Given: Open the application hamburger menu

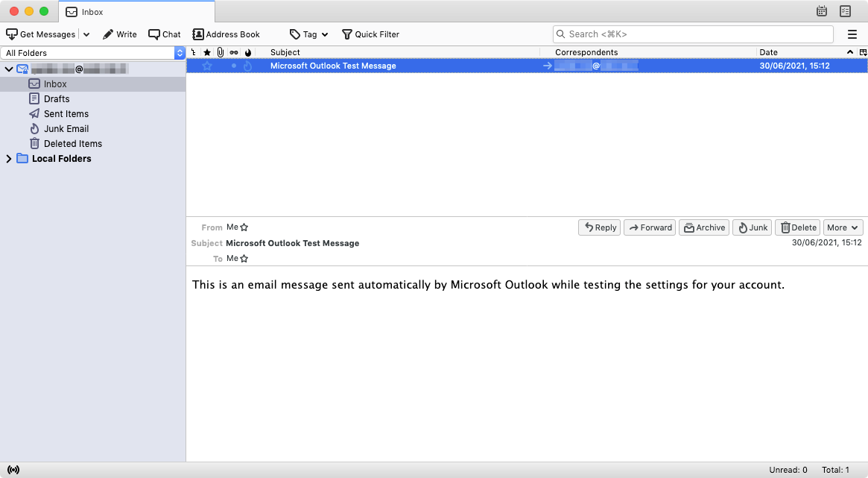Looking at the screenshot, I should pos(852,34).
